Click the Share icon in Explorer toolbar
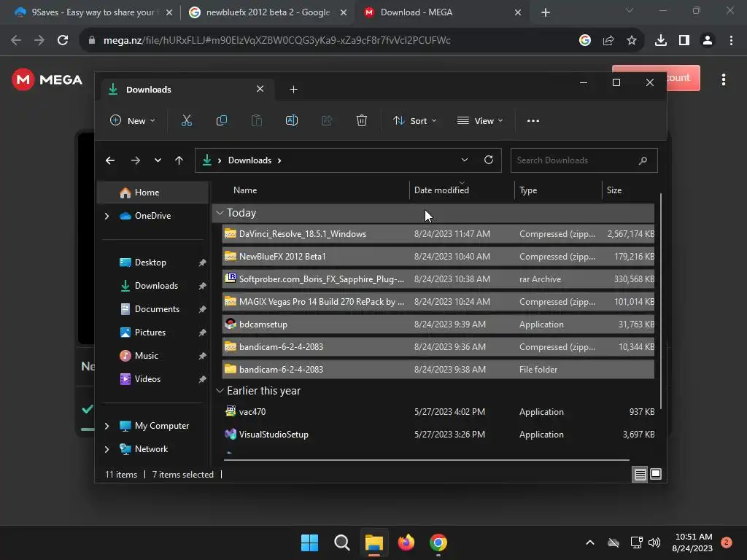 click(x=327, y=121)
